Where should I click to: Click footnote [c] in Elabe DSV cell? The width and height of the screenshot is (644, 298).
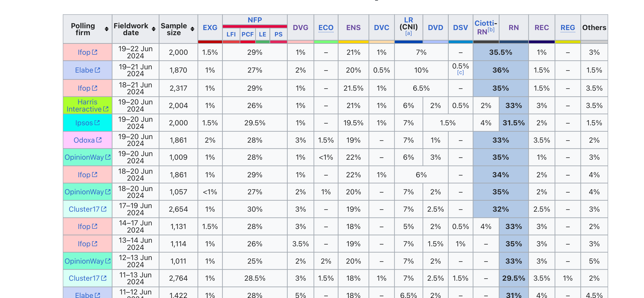click(460, 73)
